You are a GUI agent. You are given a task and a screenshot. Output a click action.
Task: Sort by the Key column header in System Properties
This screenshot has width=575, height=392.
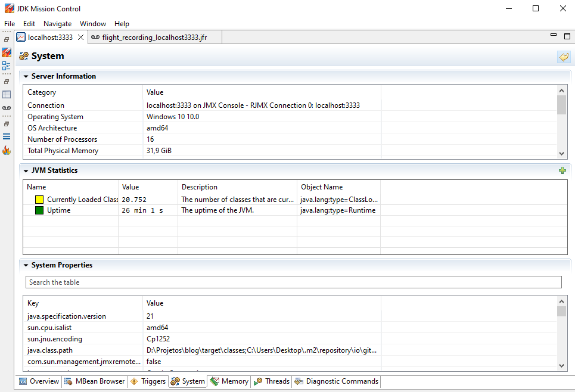pos(83,303)
